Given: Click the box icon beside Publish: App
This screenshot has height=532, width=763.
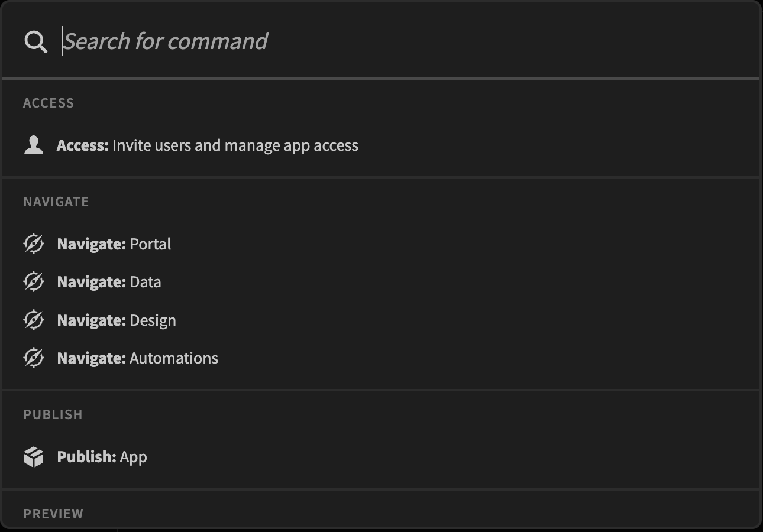Looking at the screenshot, I should coord(34,457).
